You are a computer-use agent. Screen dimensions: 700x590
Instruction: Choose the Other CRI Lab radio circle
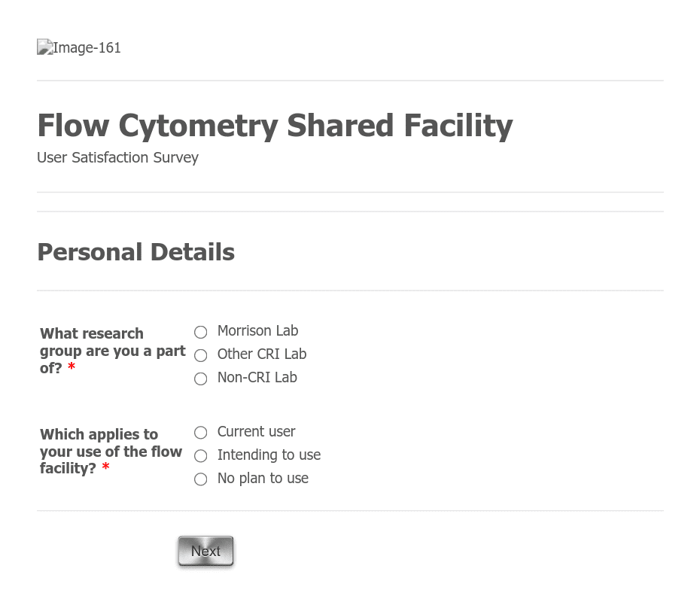click(200, 355)
